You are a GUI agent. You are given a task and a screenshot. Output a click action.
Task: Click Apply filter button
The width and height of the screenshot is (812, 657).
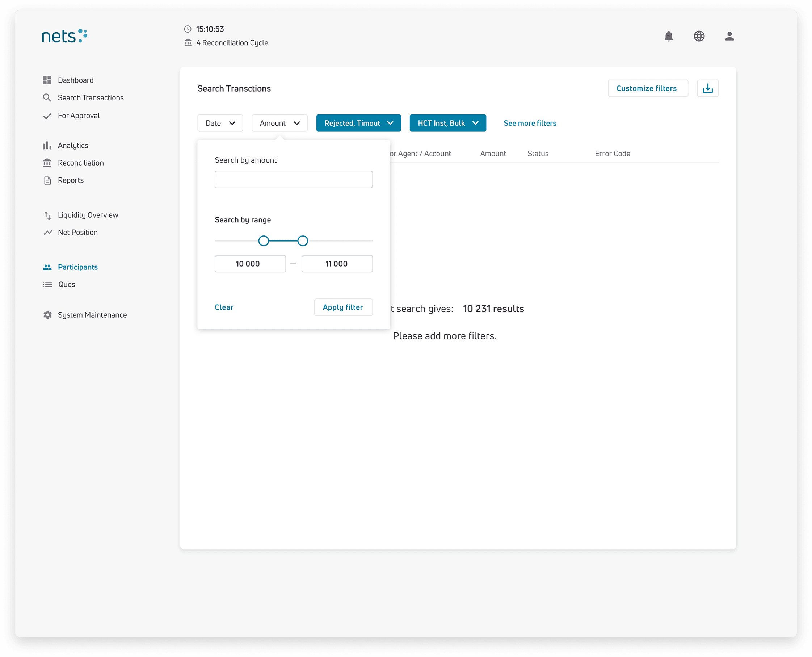point(343,307)
